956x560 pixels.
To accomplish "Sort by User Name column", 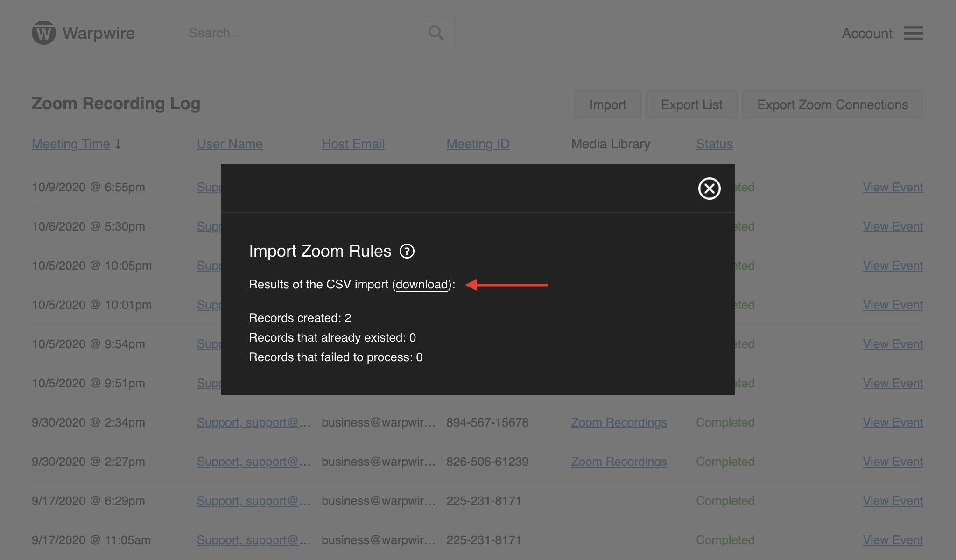I will (x=230, y=144).
